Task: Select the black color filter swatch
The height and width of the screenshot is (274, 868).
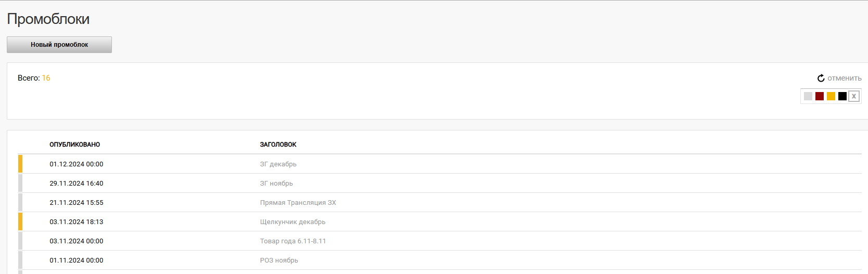Action: coord(842,96)
